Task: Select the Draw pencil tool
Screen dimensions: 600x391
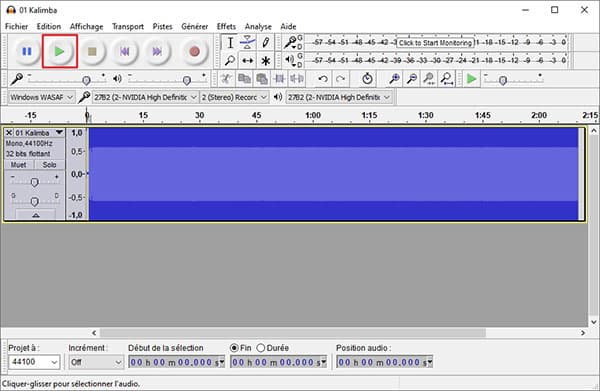Action: (x=266, y=42)
